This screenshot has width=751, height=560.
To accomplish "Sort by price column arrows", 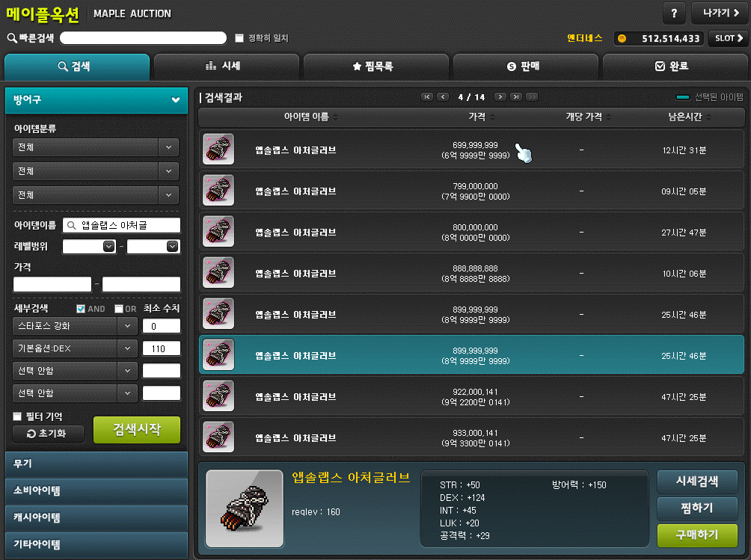I will (x=492, y=117).
